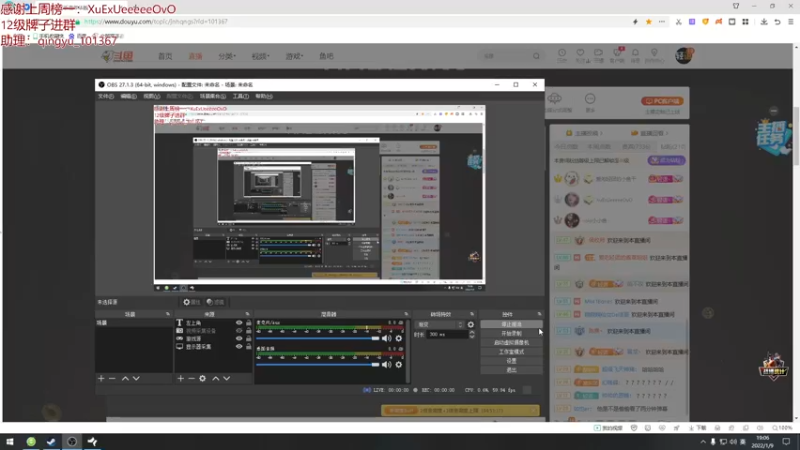Toggle visibility of the video capture device source
The width and height of the screenshot is (800, 450).
[x=239, y=331]
